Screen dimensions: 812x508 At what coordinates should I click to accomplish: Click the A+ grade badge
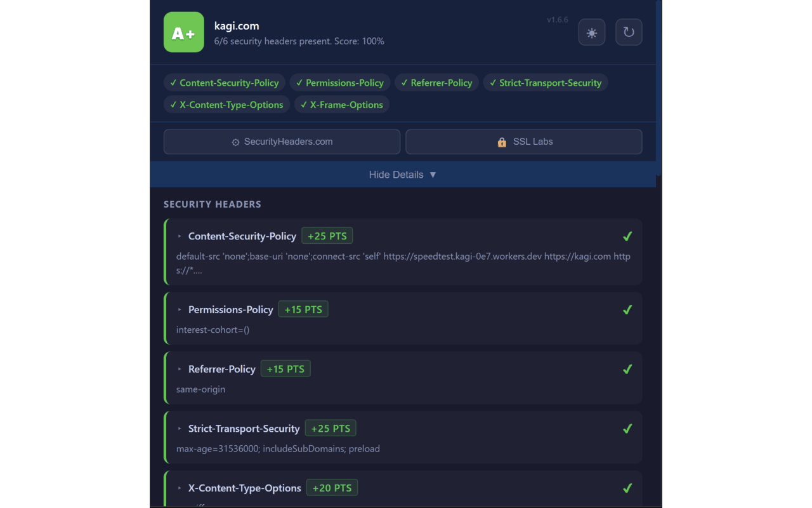tap(184, 32)
